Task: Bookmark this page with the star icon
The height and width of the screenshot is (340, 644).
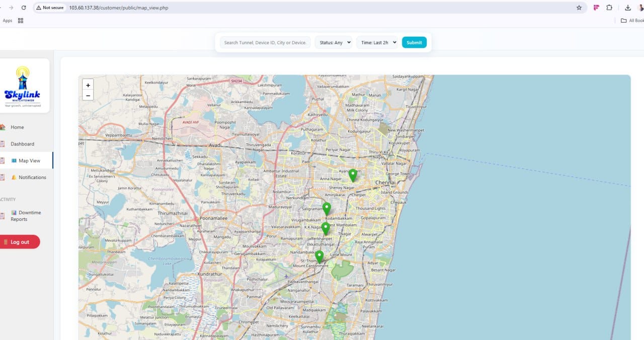Action: [x=579, y=8]
